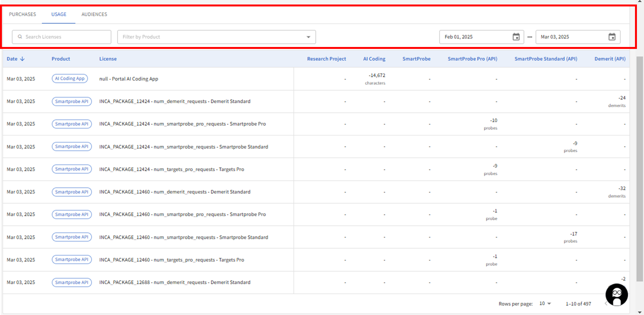Image resolution: width=644 pixels, height=315 pixels.
Task: Select the INCA_PACKAGE_12688 num_demerit_requests license text
Action: pyautogui.click(x=175, y=282)
